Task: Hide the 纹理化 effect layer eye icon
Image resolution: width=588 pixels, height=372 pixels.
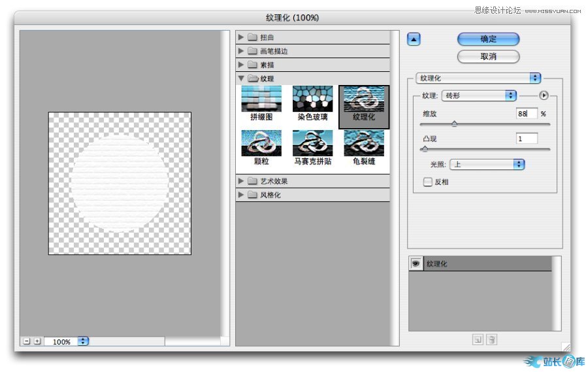Action: point(415,263)
